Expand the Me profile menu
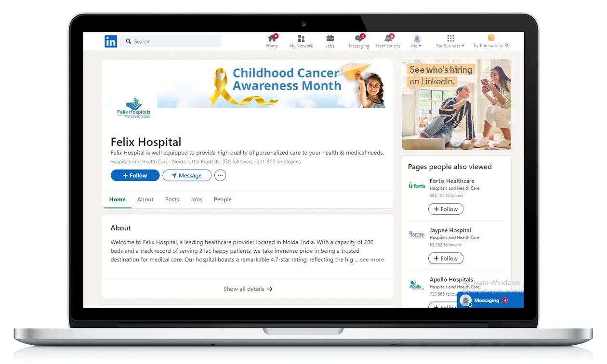This screenshot has height=364, width=607. 417,41
